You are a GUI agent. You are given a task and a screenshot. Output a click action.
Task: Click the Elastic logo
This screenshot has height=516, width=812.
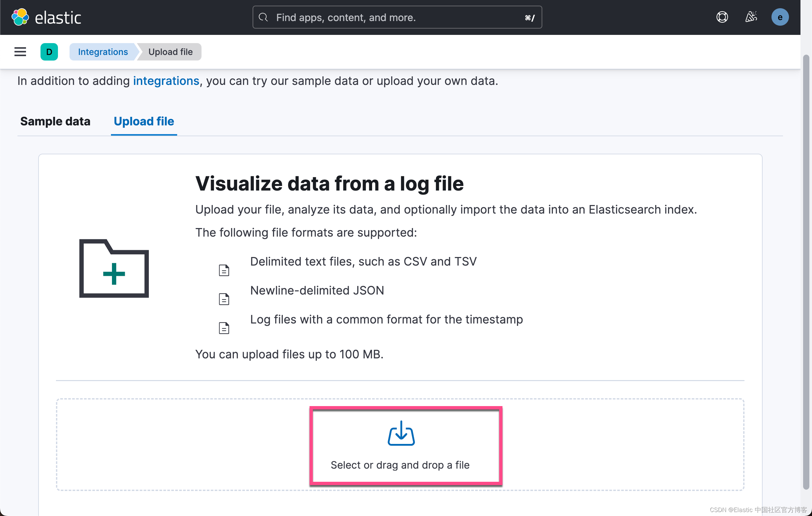click(46, 17)
